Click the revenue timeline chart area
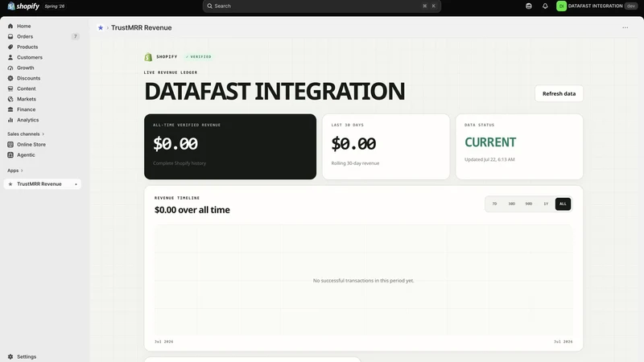This screenshot has height=362, width=644. pos(364,281)
